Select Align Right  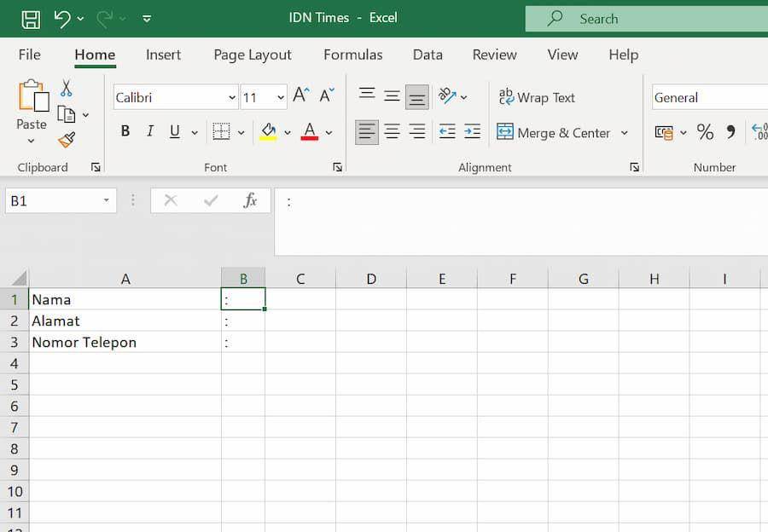[416, 131]
